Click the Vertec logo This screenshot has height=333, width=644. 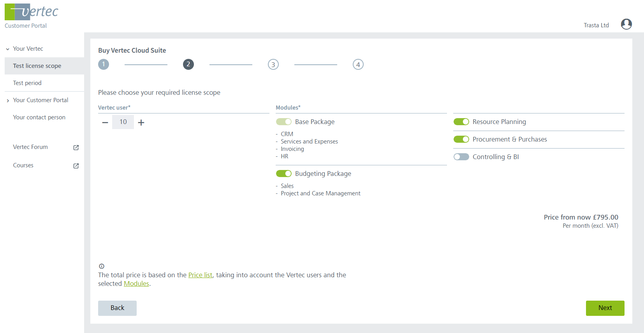click(x=31, y=12)
